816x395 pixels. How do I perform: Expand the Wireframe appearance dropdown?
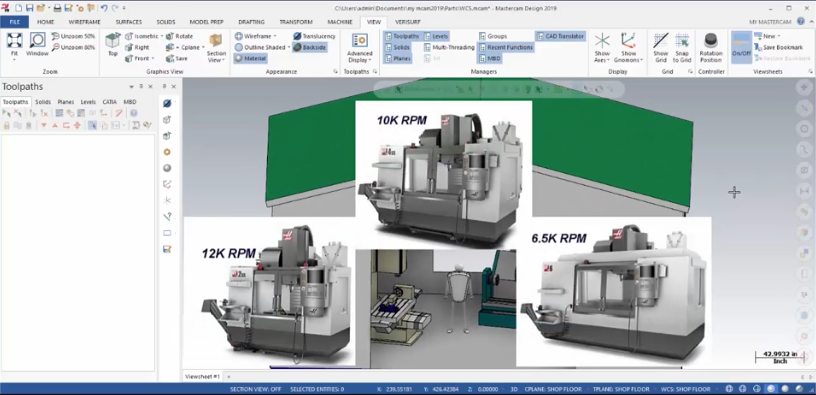[x=256, y=36]
